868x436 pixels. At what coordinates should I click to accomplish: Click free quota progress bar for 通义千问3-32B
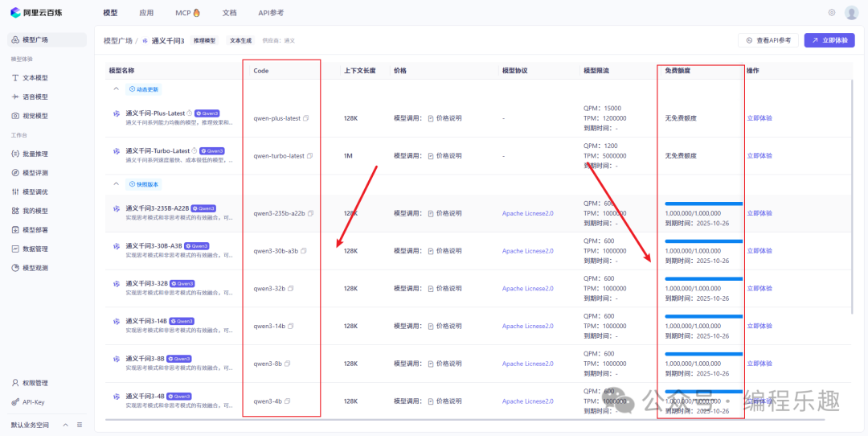click(x=703, y=278)
